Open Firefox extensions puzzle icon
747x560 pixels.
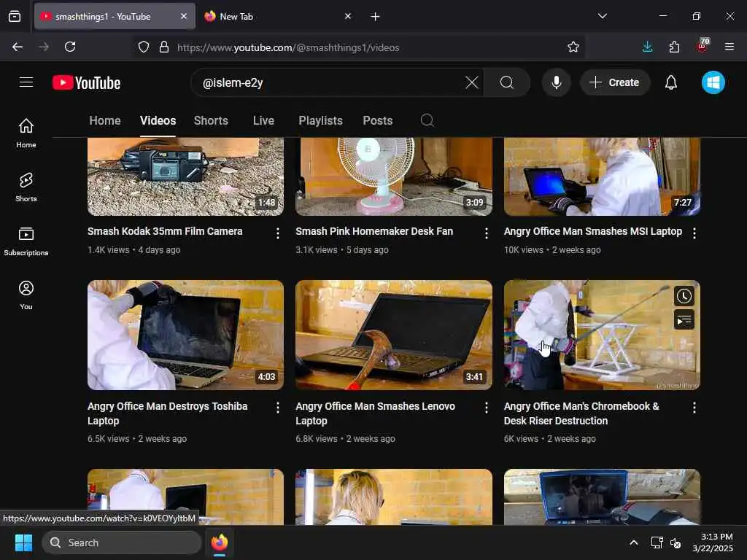coord(674,47)
